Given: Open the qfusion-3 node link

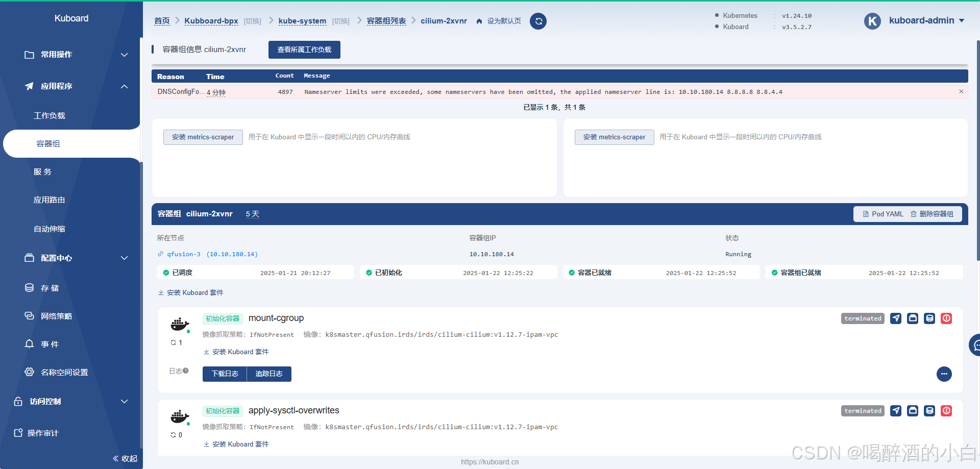Looking at the screenshot, I should 184,254.
